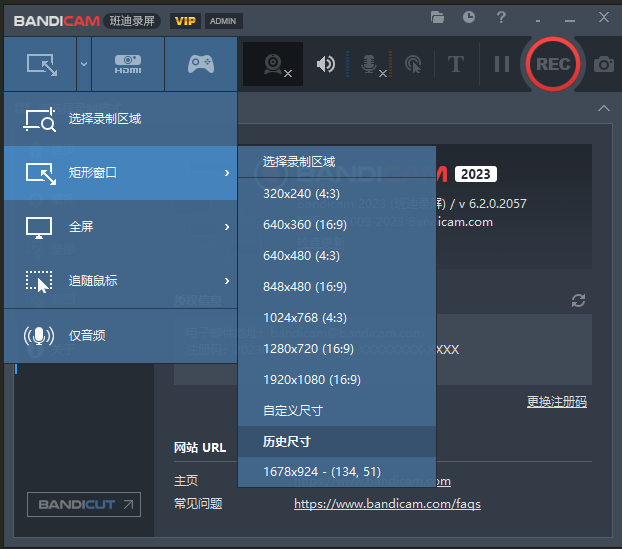622x549 pixels.
Task: Collapse the panel with the up chevron
Action: 604,108
